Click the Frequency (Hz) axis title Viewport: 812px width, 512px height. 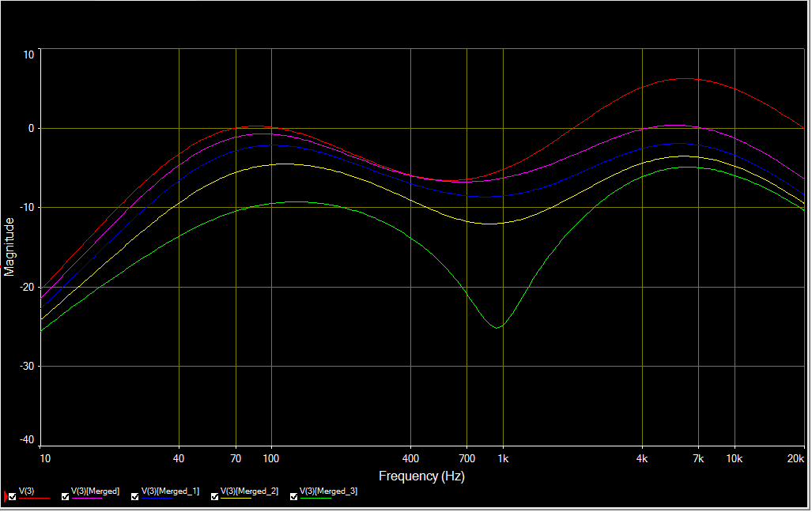(421, 476)
